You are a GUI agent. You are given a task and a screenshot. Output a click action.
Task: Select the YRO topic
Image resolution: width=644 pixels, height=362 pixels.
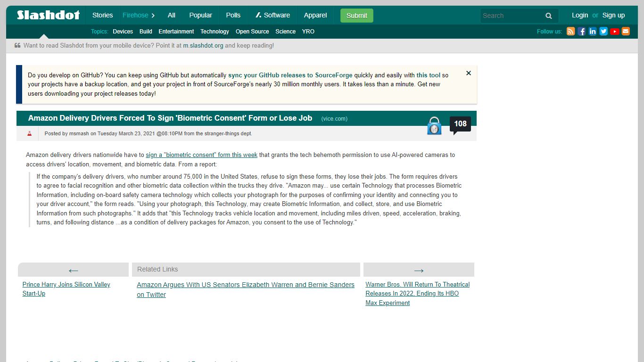click(x=308, y=32)
